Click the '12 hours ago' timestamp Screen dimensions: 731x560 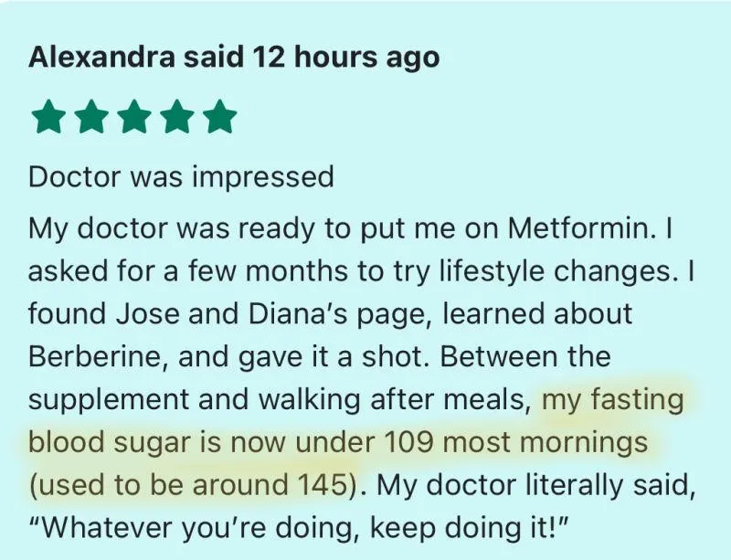346,58
